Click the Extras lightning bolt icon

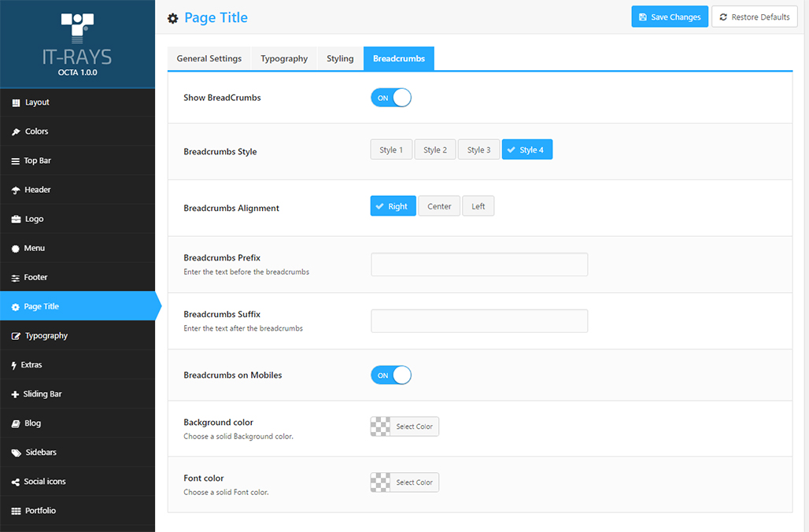pyautogui.click(x=14, y=365)
